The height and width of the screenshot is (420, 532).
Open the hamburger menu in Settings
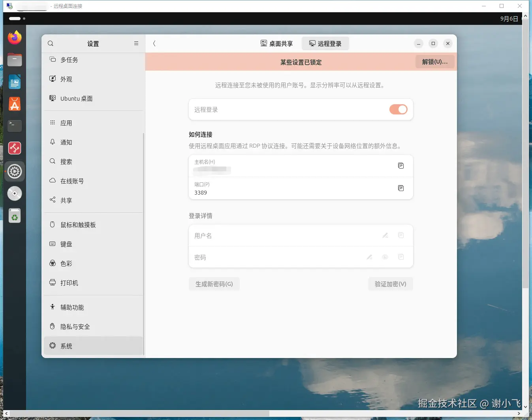(136, 43)
